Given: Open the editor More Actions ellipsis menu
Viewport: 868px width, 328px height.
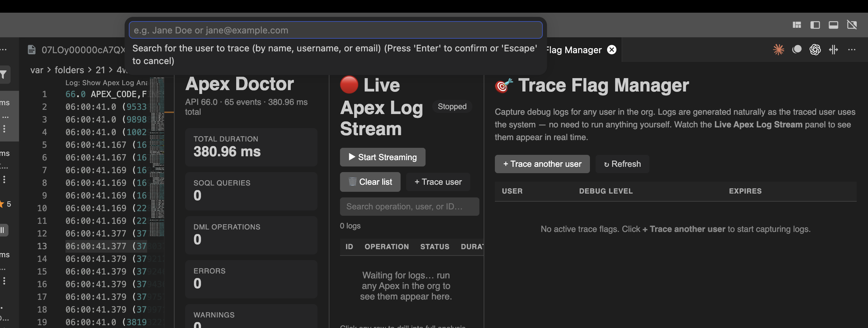Looking at the screenshot, I should coord(852,50).
